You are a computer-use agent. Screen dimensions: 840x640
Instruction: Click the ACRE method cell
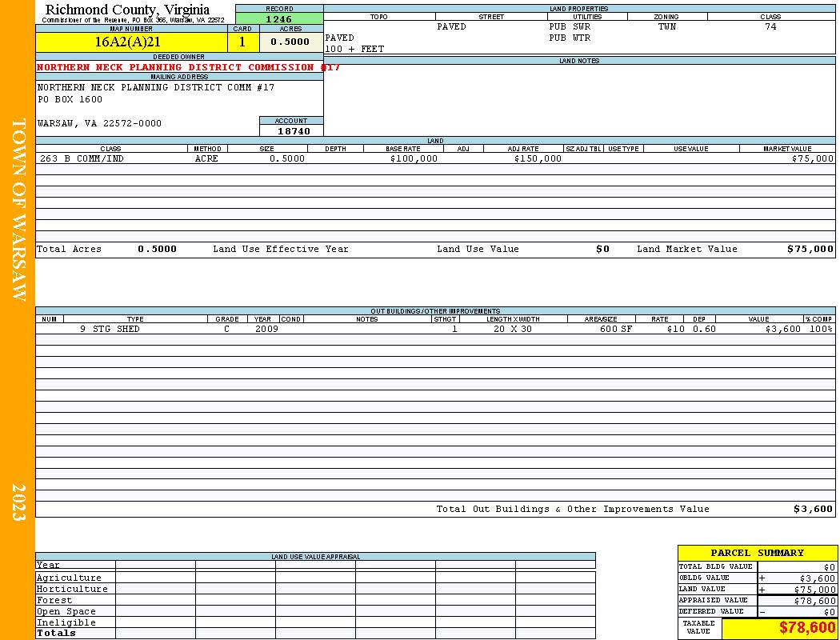coord(206,158)
